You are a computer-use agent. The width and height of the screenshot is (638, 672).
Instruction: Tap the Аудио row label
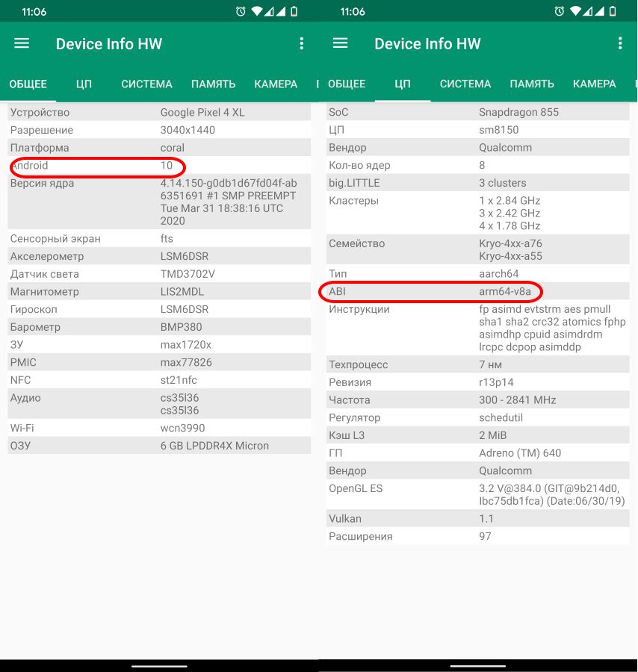(25, 398)
